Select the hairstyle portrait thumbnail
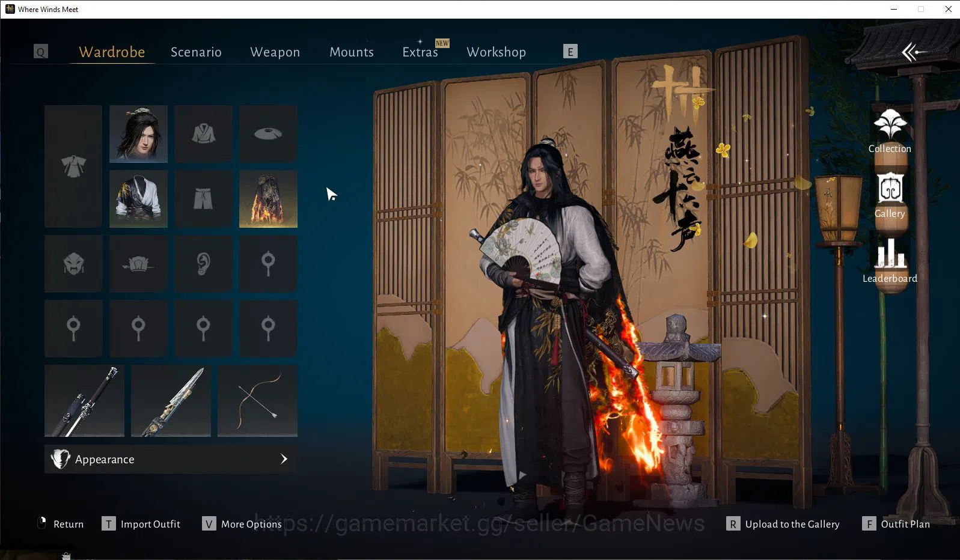Viewport: 960px width, 560px height. [x=138, y=134]
